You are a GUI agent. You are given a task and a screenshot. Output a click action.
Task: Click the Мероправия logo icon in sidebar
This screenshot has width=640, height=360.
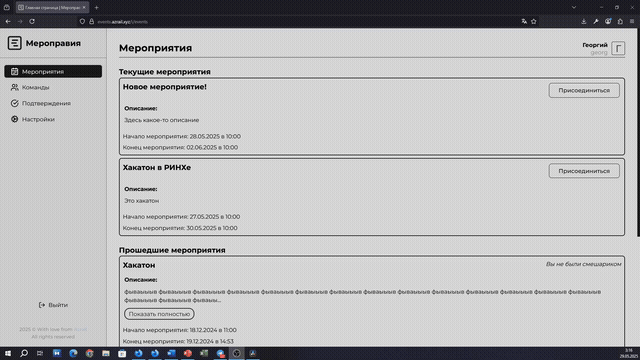point(15,43)
